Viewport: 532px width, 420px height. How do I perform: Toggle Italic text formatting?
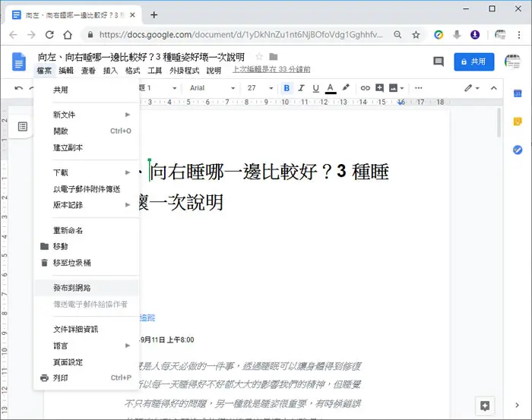[301, 88]
